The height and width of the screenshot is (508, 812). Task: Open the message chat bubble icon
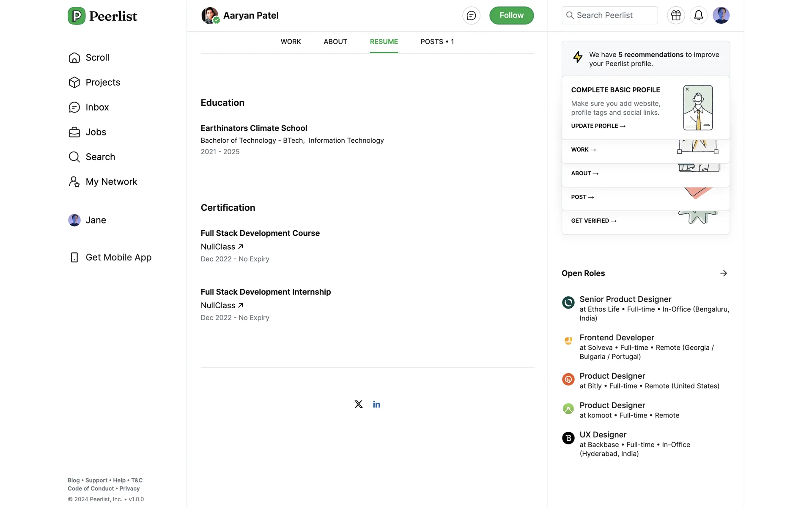tap(471, 16)
